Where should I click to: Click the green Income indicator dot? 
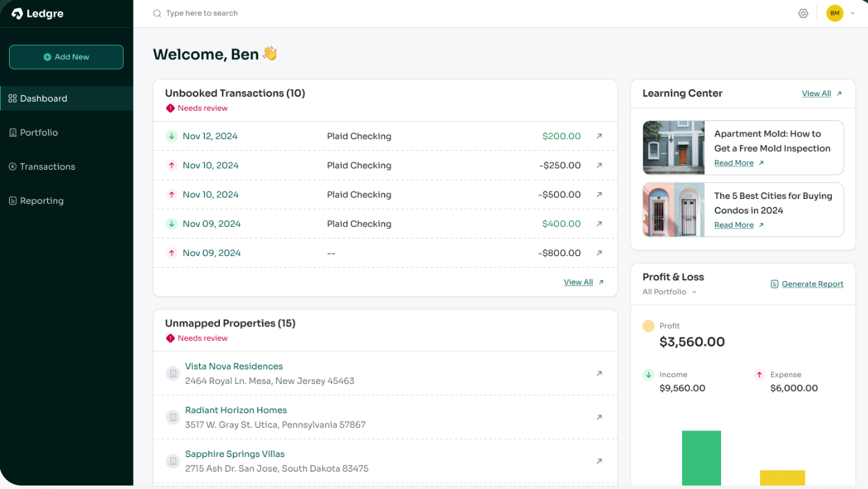coord(647,374)
